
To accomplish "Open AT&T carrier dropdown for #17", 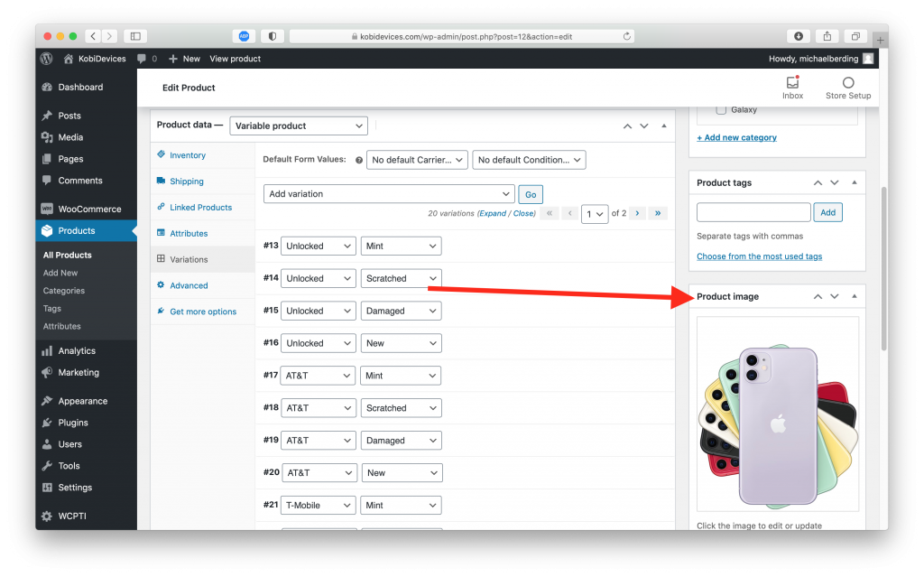I will pyautogui.click(x=319, y=376).
